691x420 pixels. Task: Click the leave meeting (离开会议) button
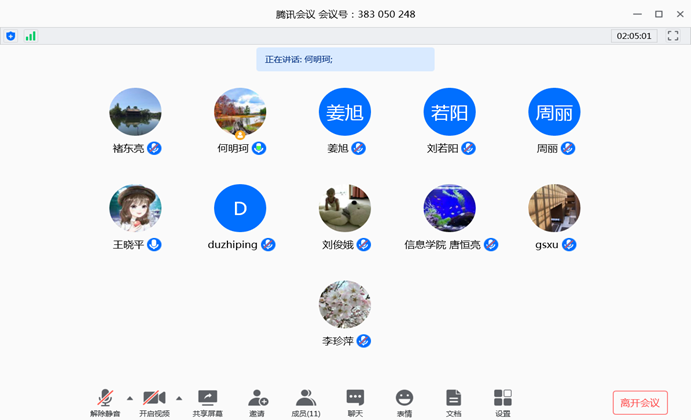tap(640, 403)
